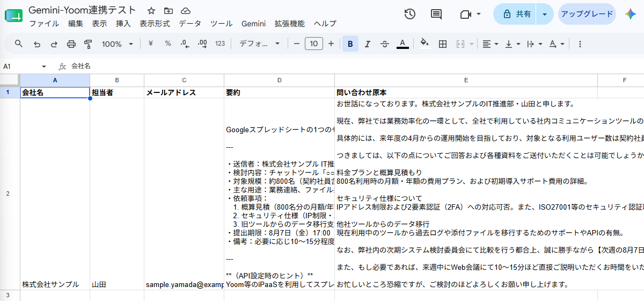Open the ファイル menu
This screenshot has height=301, width=644.
(x=44, y=24)
